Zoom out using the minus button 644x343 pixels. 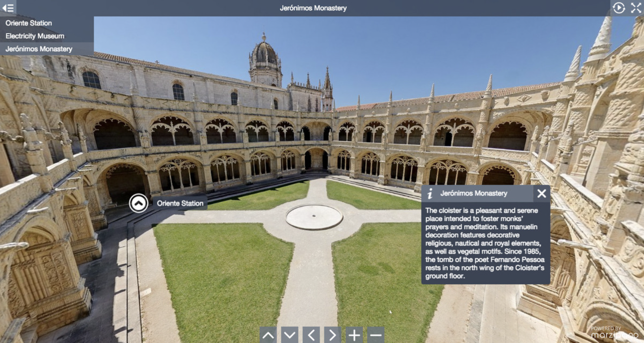click(376, 335)
